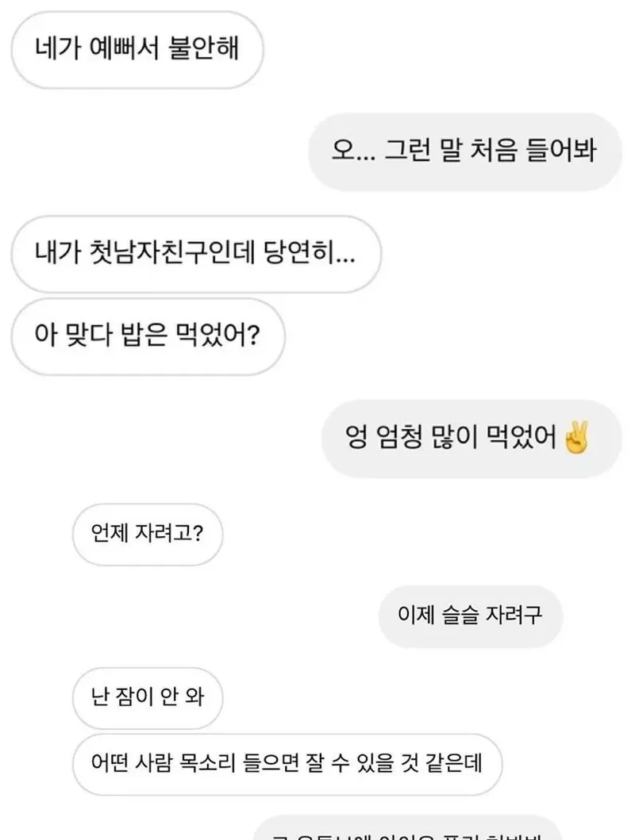
Task: Click the victory hand emoji
Action: (576, 438)
